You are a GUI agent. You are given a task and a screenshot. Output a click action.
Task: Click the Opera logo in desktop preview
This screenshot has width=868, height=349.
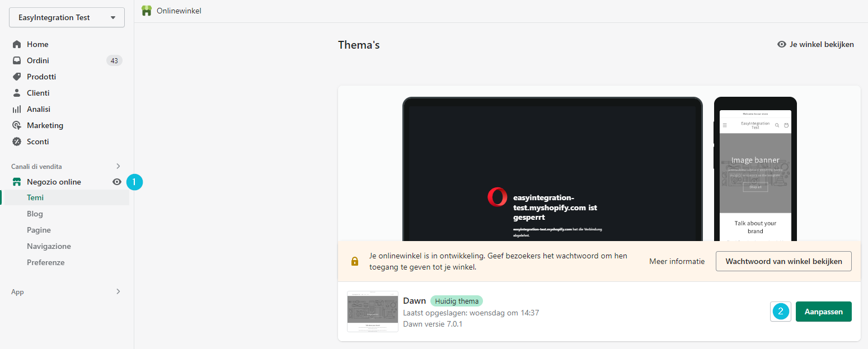click(x=497, y=197)
